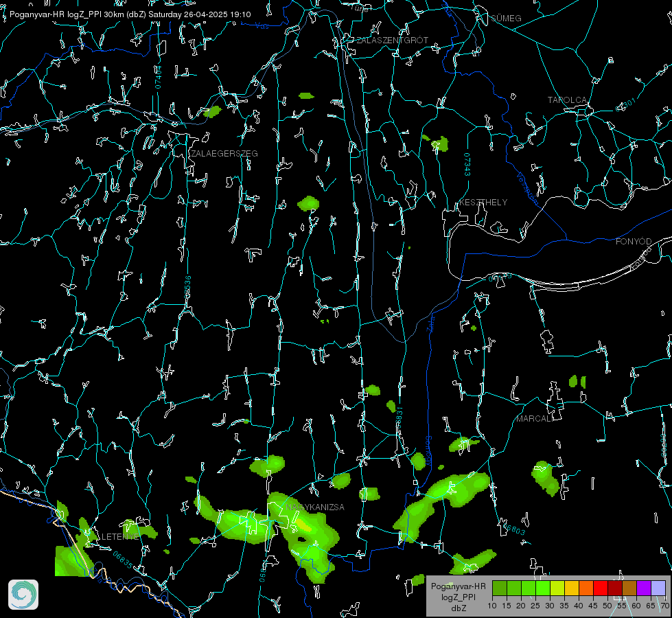672x618 pixels.
Task: Click the radar title text with date 26-04-2025
Action: 130,14
